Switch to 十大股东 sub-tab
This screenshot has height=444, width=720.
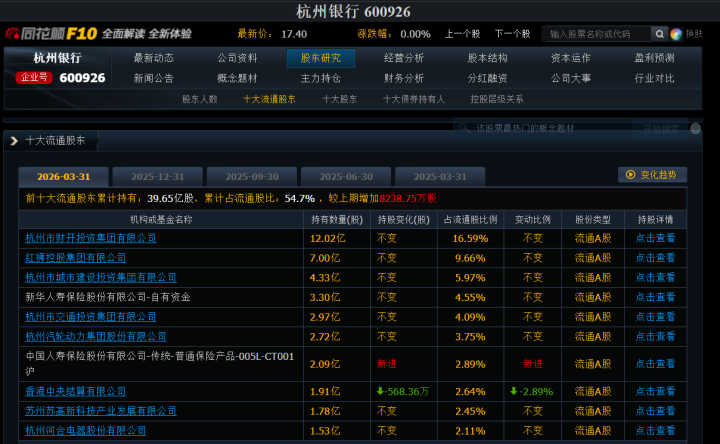(339, 99)
